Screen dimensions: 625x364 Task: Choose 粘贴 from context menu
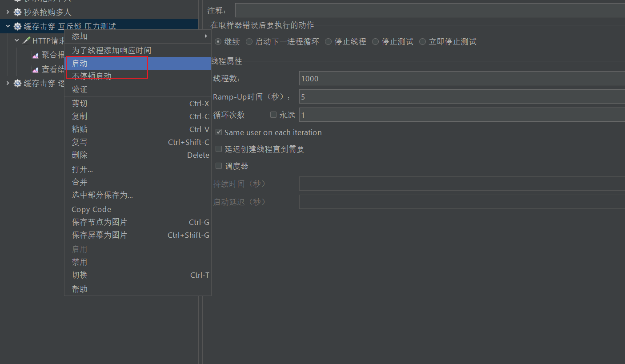tap(138, 129)
